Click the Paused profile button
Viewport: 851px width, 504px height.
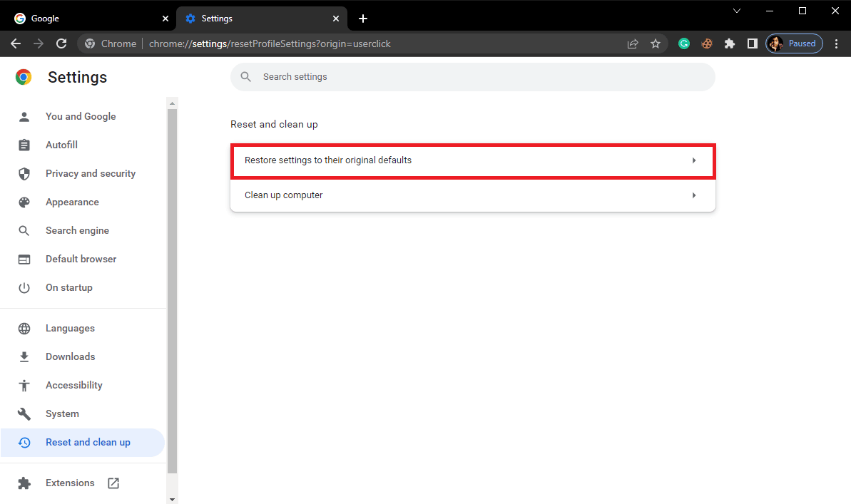click(x=795, y=43)
